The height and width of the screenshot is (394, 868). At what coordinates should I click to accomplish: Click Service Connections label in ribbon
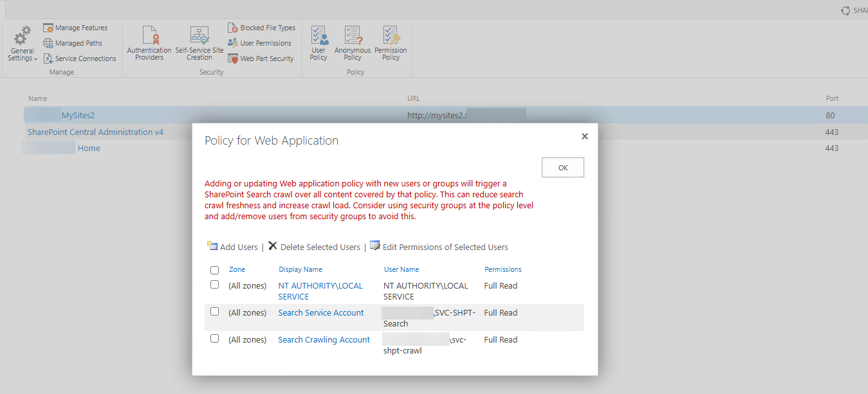(x=86, y=59)
